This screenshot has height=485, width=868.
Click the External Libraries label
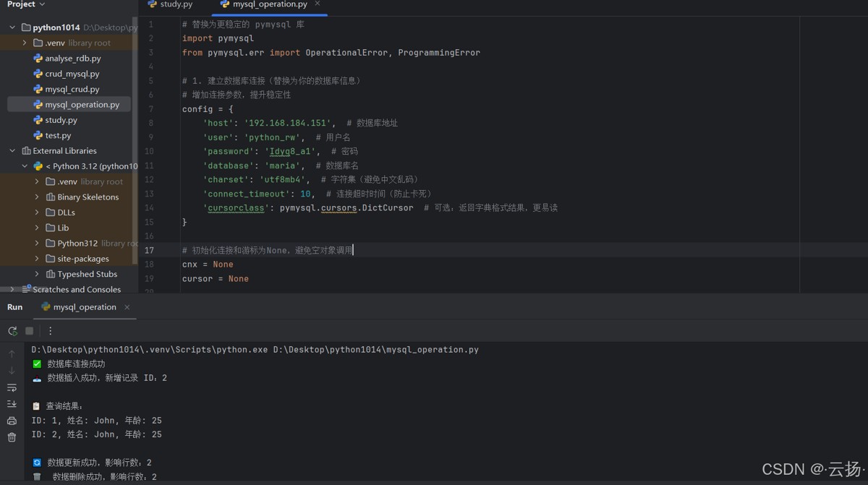(64, 151)
